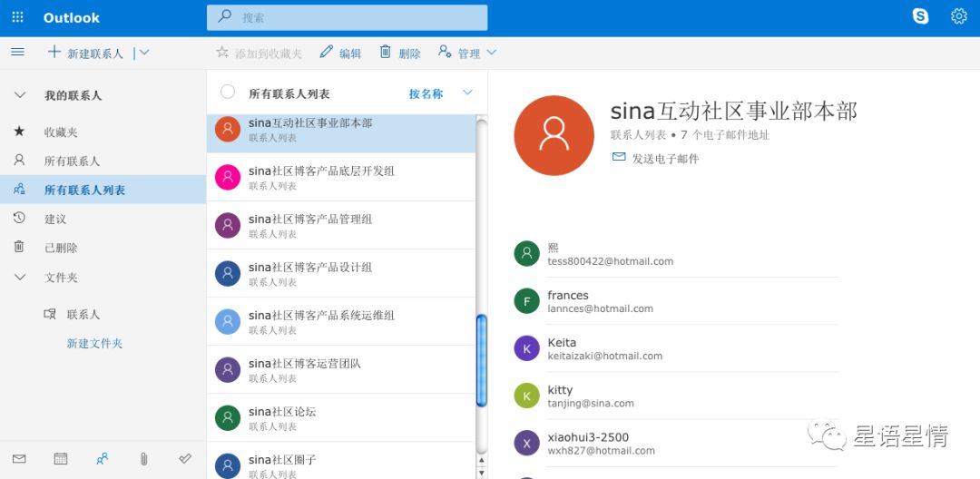
Task: Collapse the 我的联系人 section
Action: point(20,95)
